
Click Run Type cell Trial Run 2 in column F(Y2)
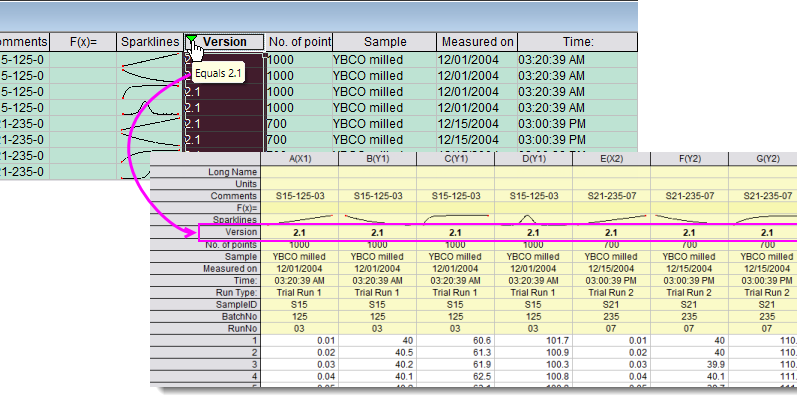(689, 293)
